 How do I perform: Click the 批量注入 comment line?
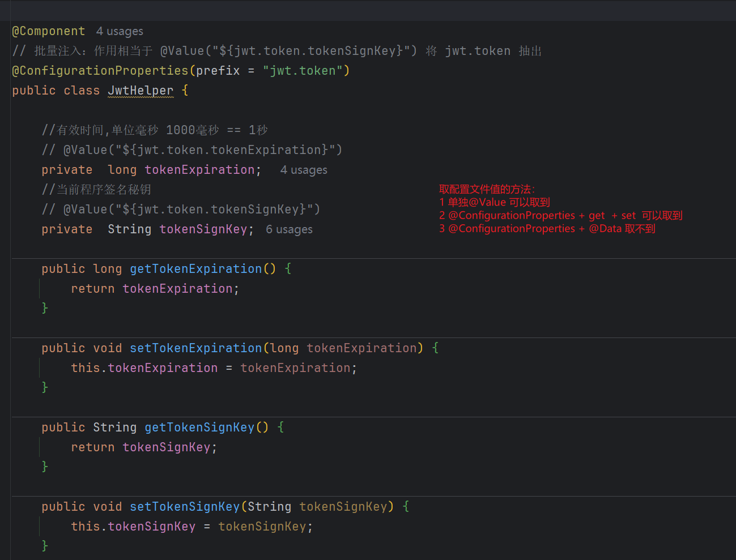(x=277, y=51)
